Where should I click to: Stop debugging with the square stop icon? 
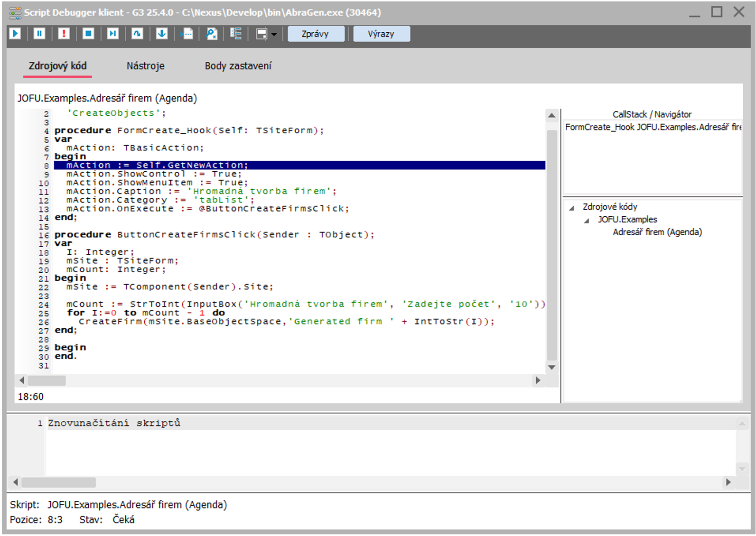click(x=88, y=34)
